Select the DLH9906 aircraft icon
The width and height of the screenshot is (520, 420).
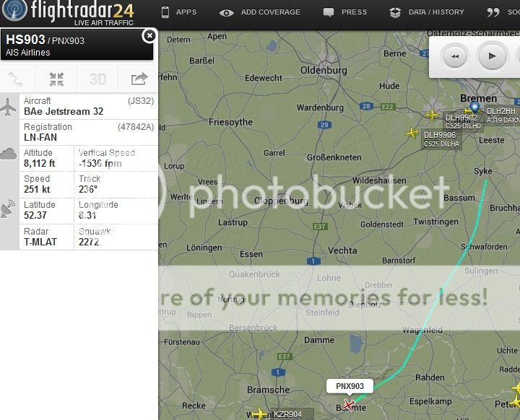point(412,133)
